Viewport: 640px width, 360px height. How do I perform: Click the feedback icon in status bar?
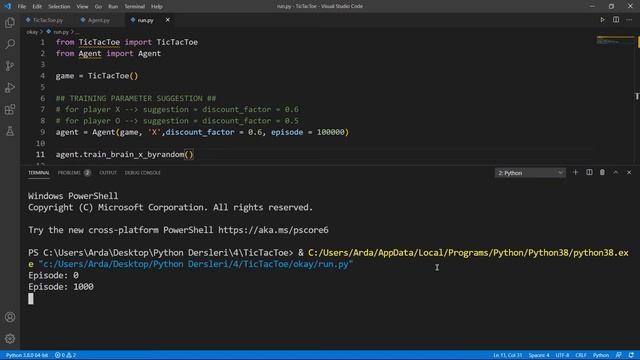(x=619, y=355)
